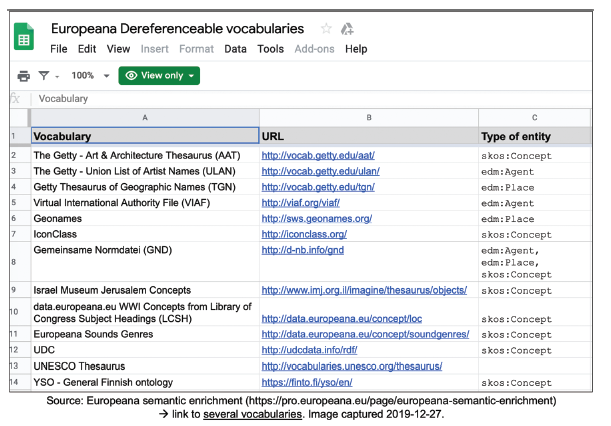
Task: Select the YSO - General Finnish ontology cell
Action: pos(145,382)
